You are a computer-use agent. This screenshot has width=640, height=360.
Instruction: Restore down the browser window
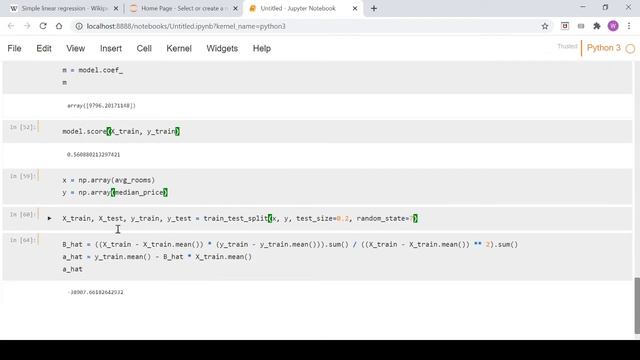click(x=605, y=7)
